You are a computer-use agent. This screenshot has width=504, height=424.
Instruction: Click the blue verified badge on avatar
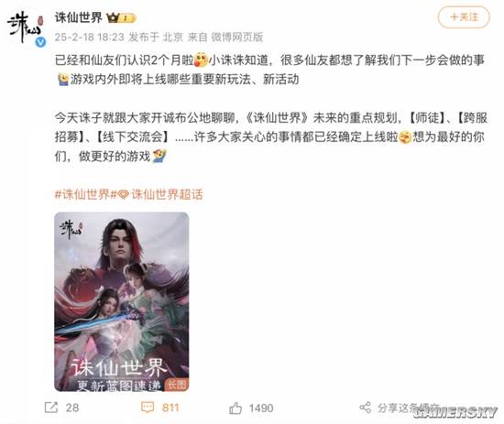click(x=40, y=42)
